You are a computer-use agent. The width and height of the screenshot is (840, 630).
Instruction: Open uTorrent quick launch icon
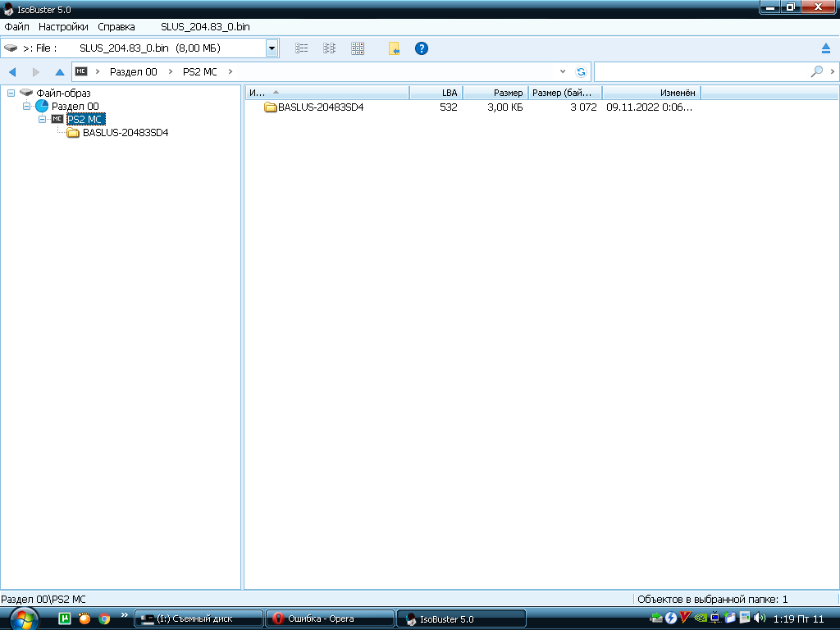click(64, 619)
